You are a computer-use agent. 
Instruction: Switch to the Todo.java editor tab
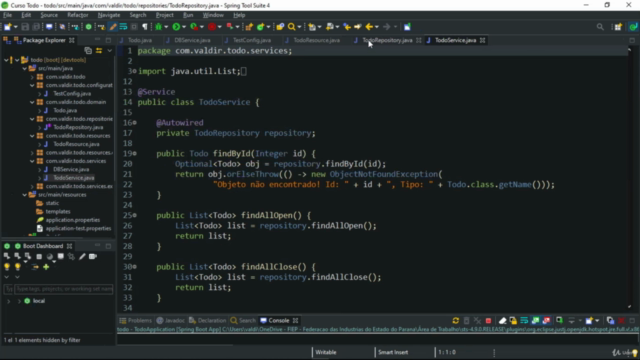tap(140, 40)
